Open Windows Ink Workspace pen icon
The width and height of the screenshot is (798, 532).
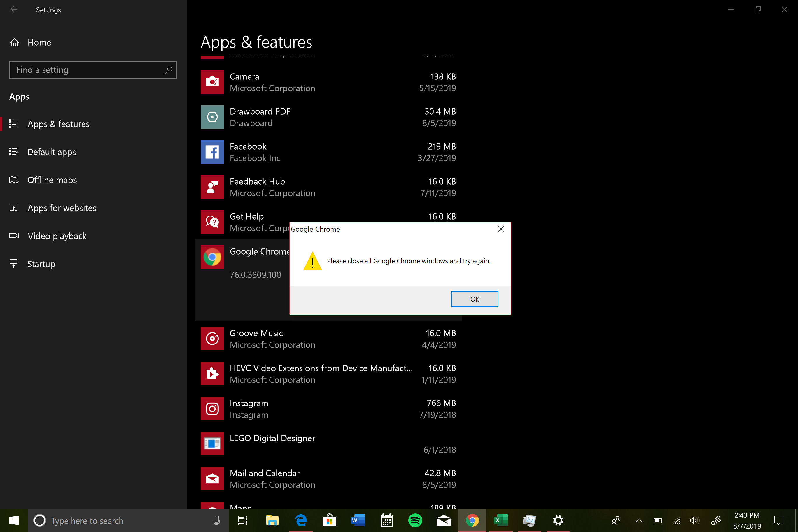point(715,520)
